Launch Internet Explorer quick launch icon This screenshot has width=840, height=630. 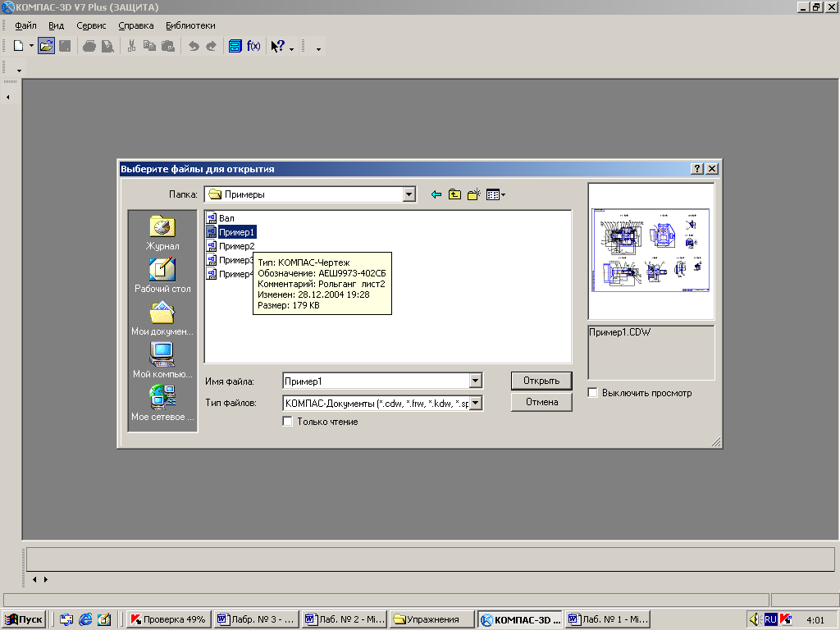(x=85, y=619)
